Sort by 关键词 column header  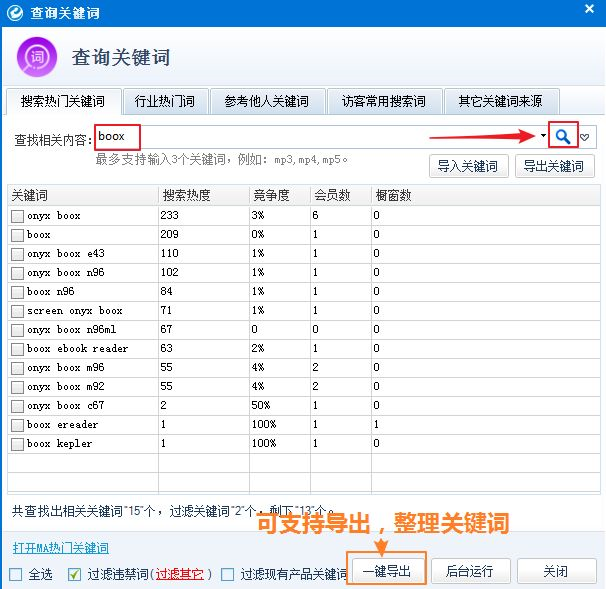(x=83, y=195)
